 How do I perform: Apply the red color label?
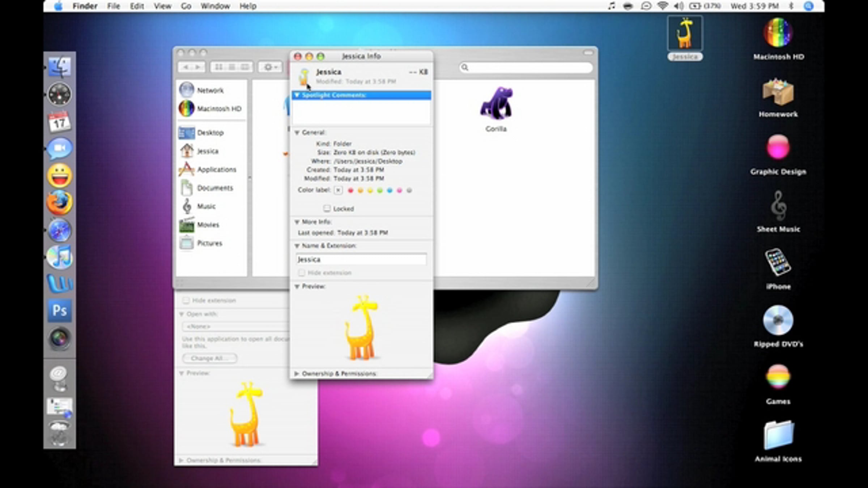click(350, 191)
